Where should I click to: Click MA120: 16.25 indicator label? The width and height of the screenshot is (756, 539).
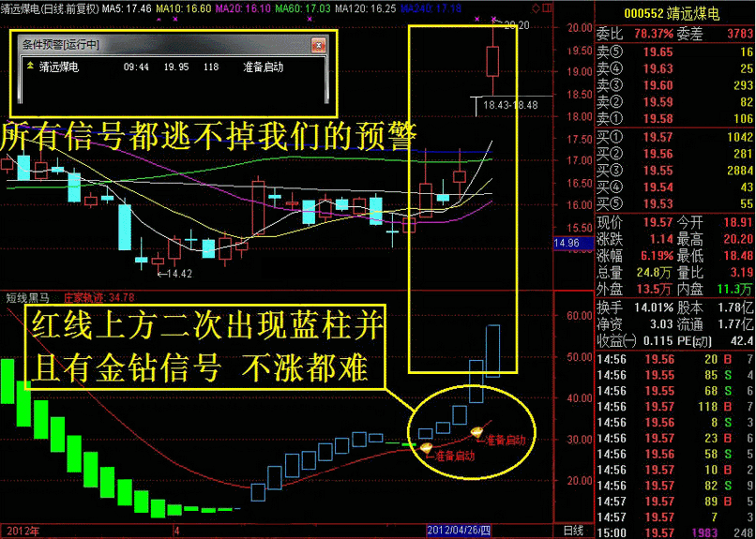(366, 7)
